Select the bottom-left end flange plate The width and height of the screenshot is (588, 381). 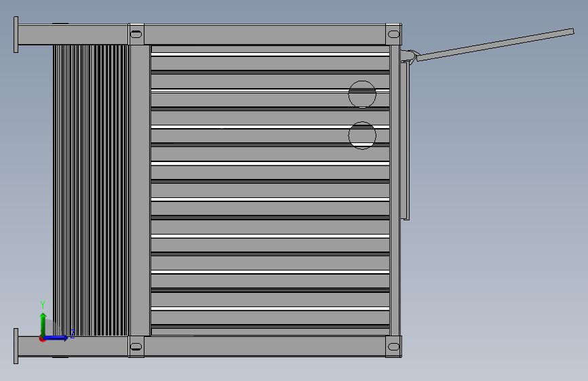click(16, 346)
